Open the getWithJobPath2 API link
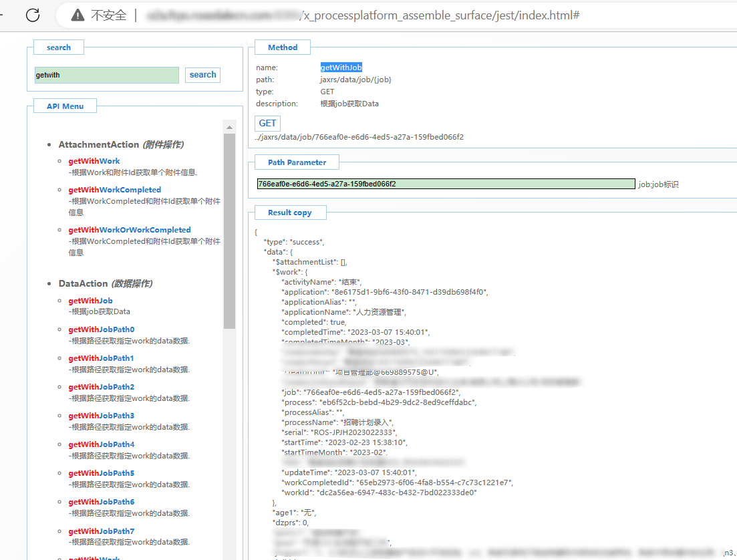 (101, 386)
